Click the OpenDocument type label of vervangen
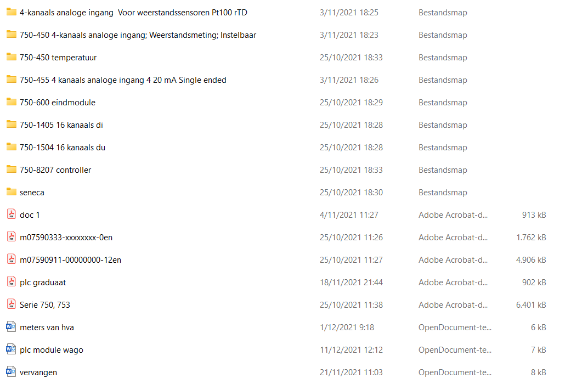Image resolution: width=588 pixels, height=384 pixels. point(455,372)
